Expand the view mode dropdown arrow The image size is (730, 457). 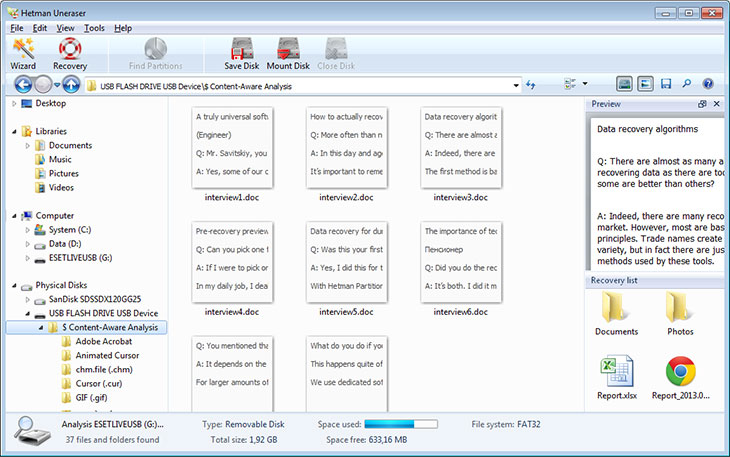(x=585, y=84)
